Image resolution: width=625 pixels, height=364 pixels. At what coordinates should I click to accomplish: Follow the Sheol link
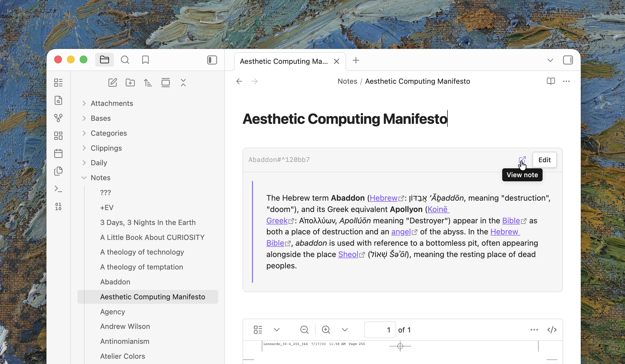tap(348, 254)
